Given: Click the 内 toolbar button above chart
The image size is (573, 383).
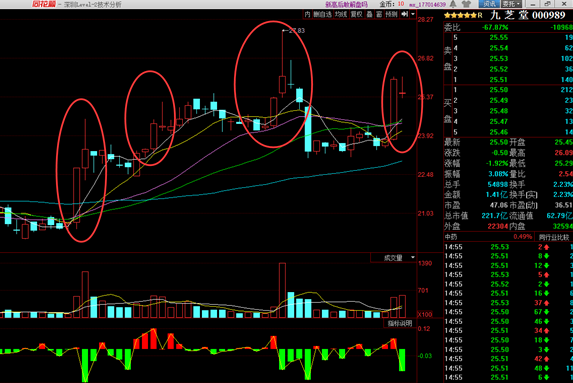Looking at the screenshot, I should pos(307,14).
